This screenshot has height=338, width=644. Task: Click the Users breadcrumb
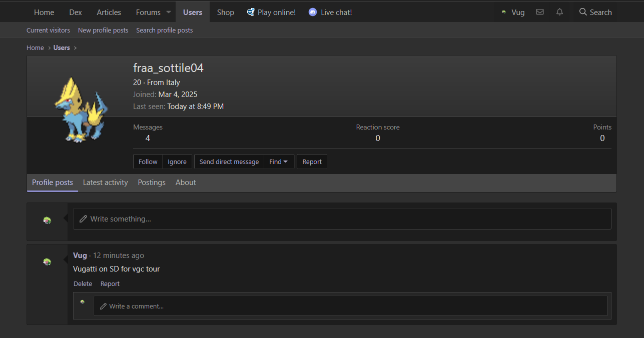pyautogui.click(x=62, y=47)
